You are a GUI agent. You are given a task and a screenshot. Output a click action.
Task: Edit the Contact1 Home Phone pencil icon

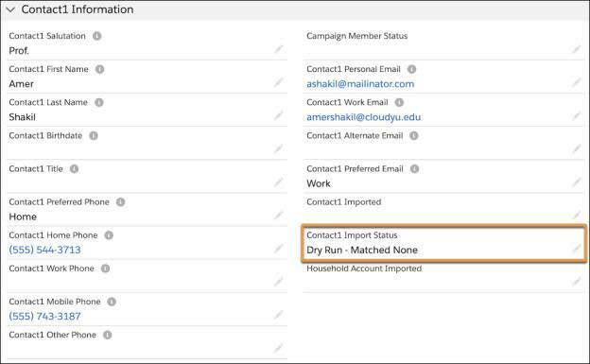[278, 249]
